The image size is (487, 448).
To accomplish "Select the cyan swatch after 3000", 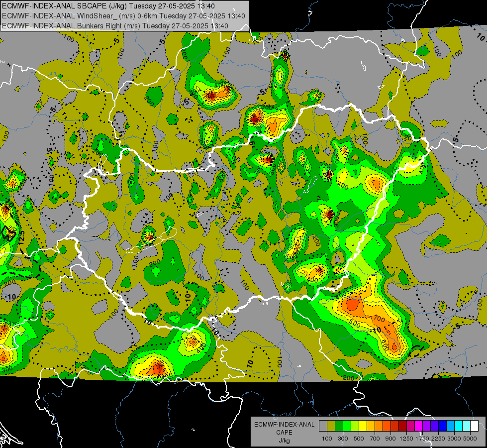I will point(459,426).
